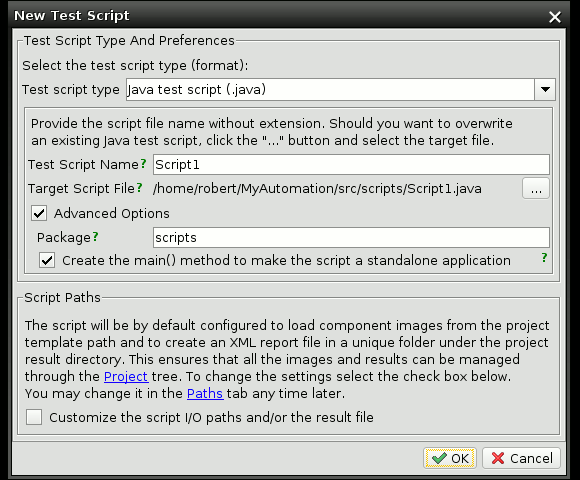
Task: Toggle Create the main() method checkbox
Action: [x=47, y=260]
